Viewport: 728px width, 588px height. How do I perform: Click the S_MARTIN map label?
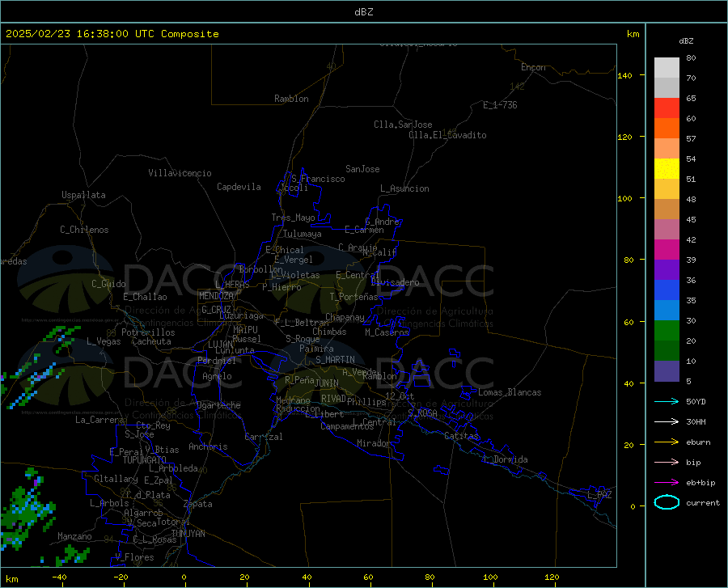[x=335, y=360]
